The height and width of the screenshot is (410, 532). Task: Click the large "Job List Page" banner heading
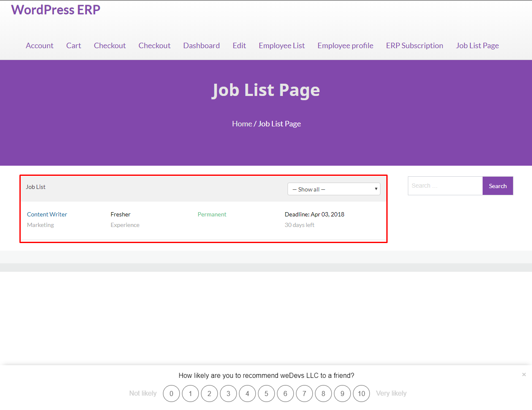click(x=266, y=90)
